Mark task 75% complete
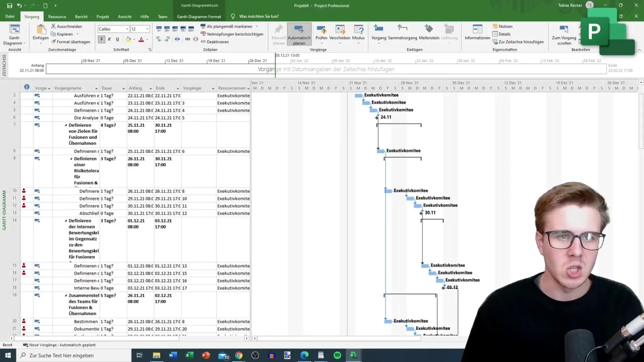The height and width of the screenshot is (362, 644). (183, 29)
